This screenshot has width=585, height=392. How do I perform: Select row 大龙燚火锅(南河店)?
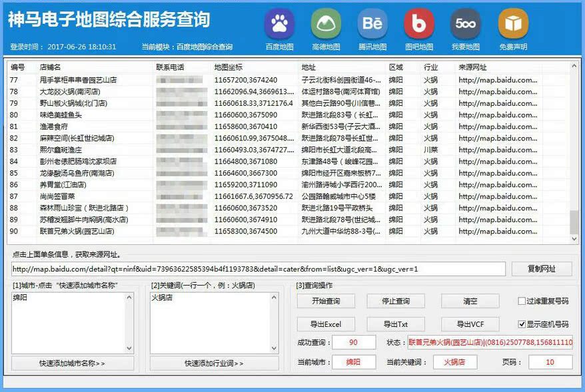289,91
